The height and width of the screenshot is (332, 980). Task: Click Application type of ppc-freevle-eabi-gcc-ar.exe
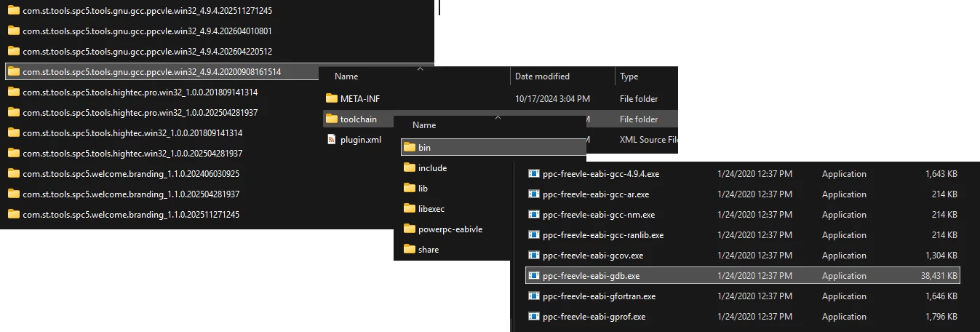pos(844,194)
